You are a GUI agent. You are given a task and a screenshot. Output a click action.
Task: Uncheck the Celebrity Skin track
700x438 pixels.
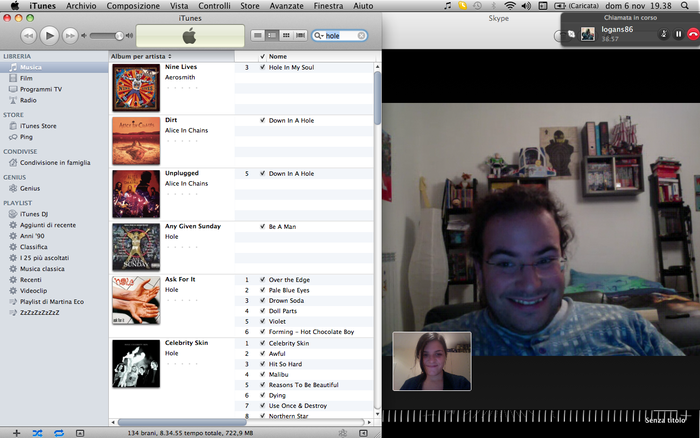coord(262,343)
